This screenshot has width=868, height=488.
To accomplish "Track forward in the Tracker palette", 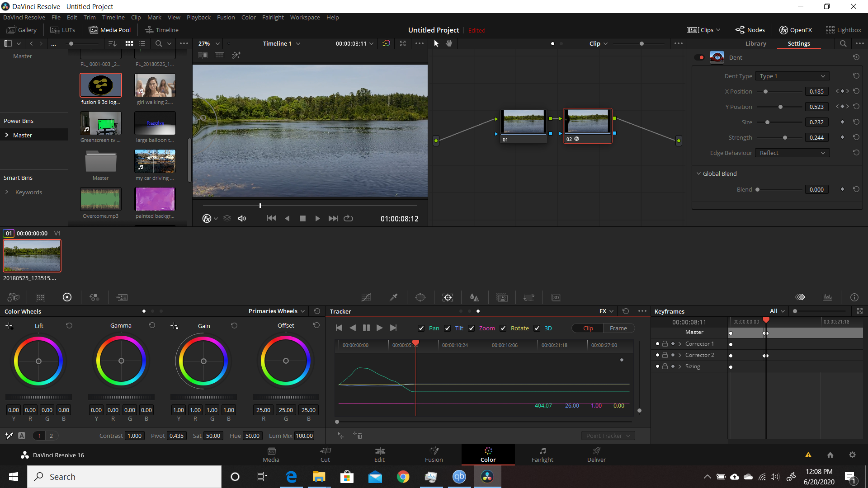I will click(380, 328).
